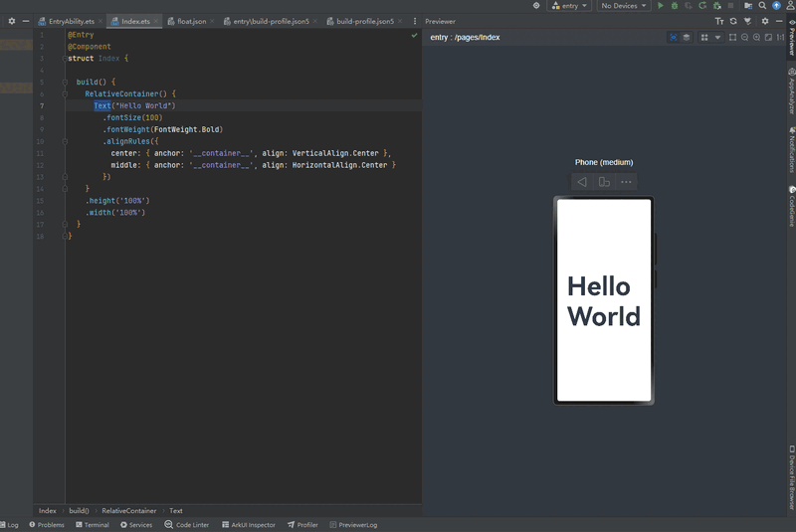Click the zoom out icon in Previewer
796x532 pixels.
click(744, 38)
